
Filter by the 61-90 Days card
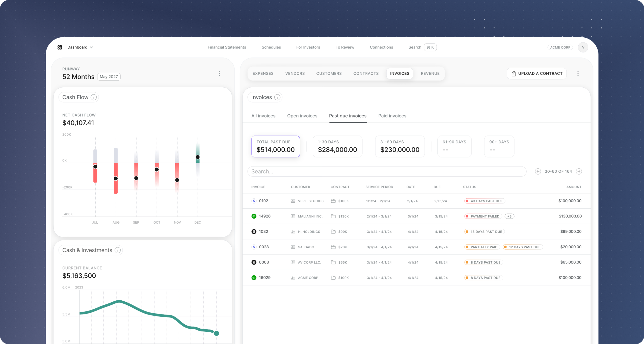(x=454, y=146)
